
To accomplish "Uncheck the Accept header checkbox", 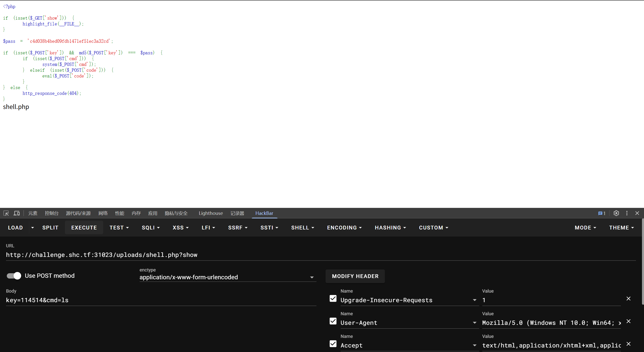I will point(333,344).
